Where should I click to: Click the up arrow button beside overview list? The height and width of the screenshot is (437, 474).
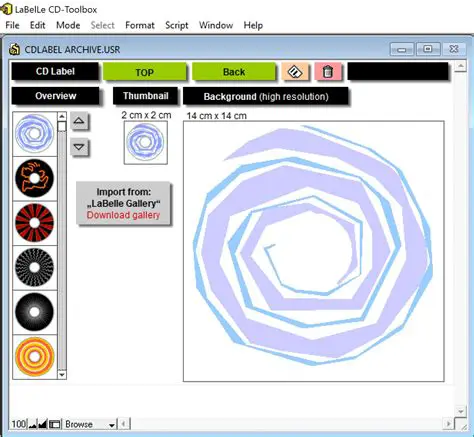coord(79,121)
